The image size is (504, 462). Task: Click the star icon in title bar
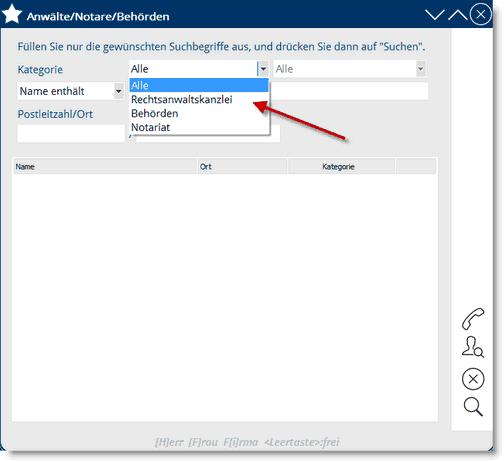[x=12, y=14]
